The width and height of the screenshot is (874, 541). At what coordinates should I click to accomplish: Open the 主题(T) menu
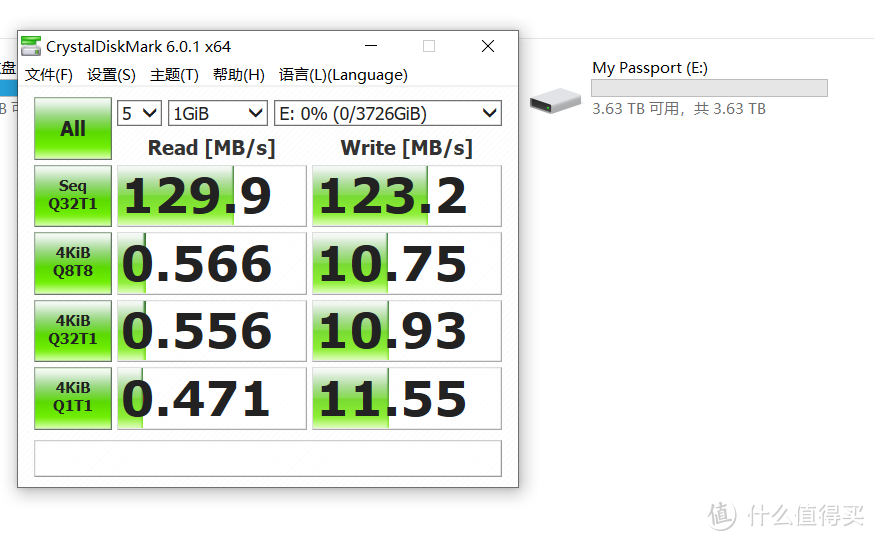pos(174,75)
